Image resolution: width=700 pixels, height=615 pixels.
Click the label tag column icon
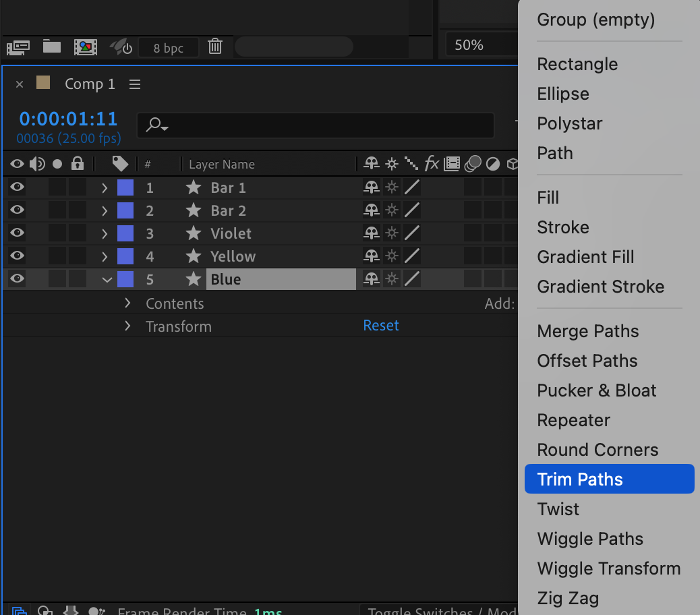click(x=120, y=164)
